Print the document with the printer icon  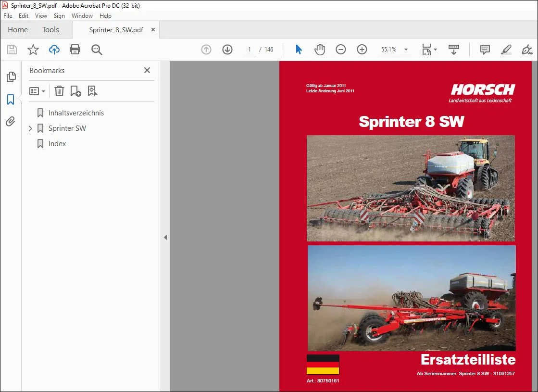[75, 50]
